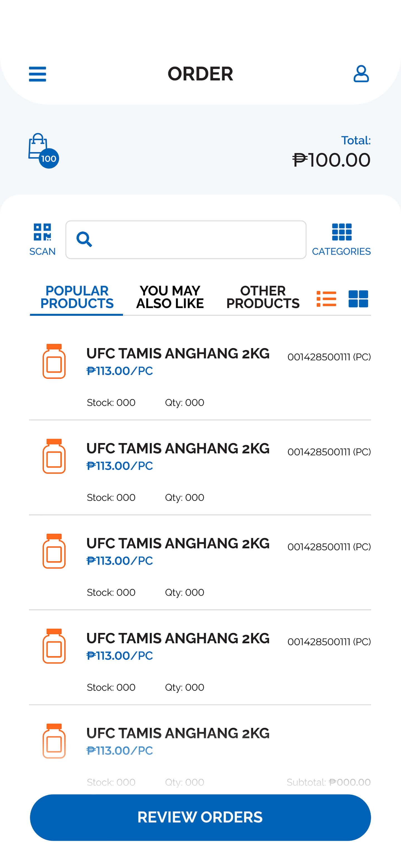Tap the first product's jar thumbnail

coord(54,361)
